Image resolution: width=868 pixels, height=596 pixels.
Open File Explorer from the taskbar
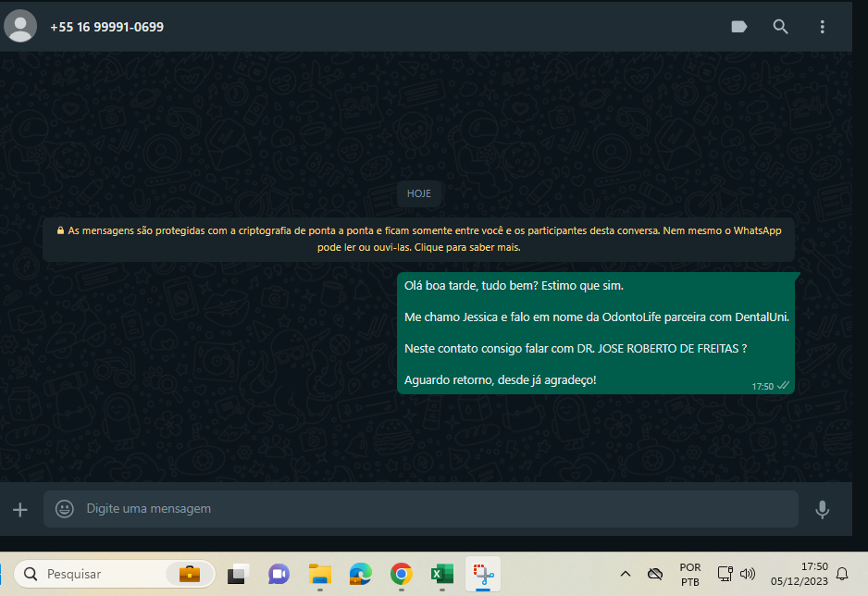coord(320,575)
